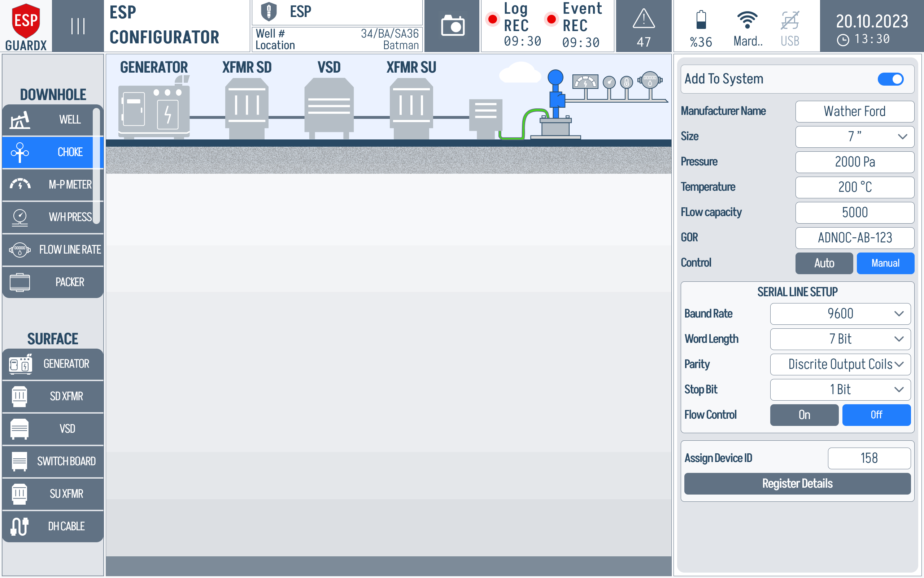924x578 pixels.
Task: Edit the Temperature field 200 °C
Action: (x=854, y=187)
